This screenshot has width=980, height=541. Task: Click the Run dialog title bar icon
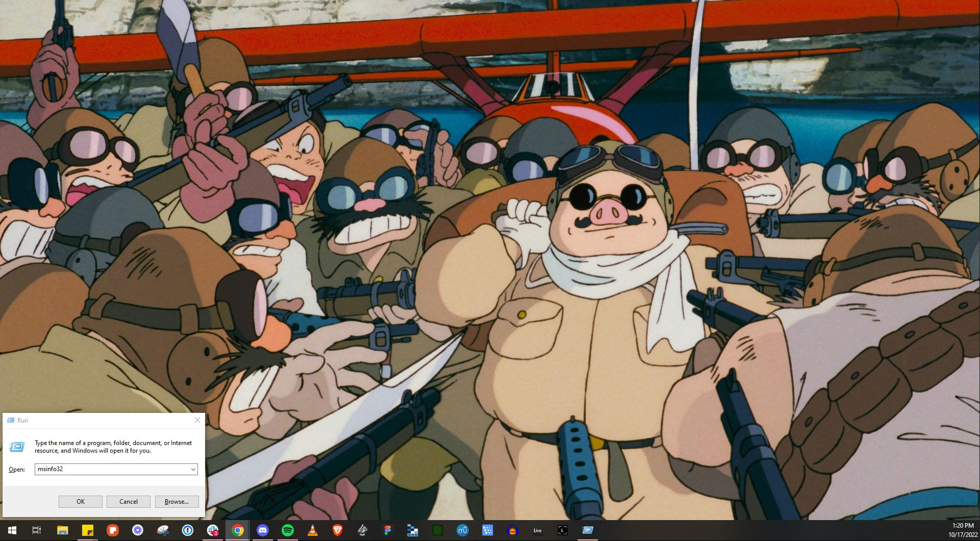[11, 421]
